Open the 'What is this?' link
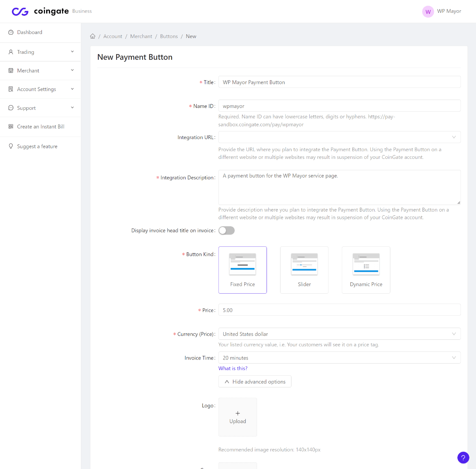Viewport: 476px width, 469px height. [x=233, y=368]
